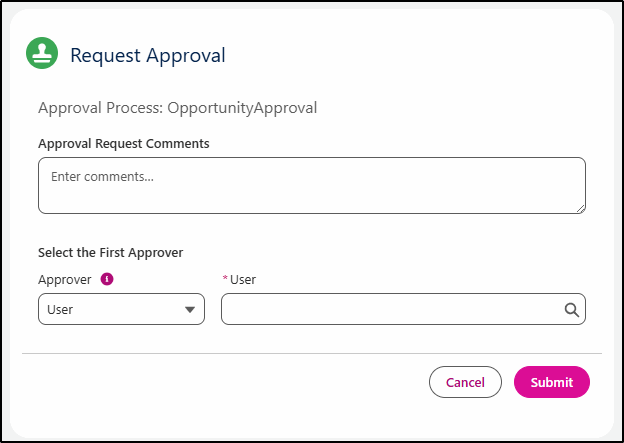The image size is (624, 443).
Task: Click the Approver field label
Action: point(65,280)
